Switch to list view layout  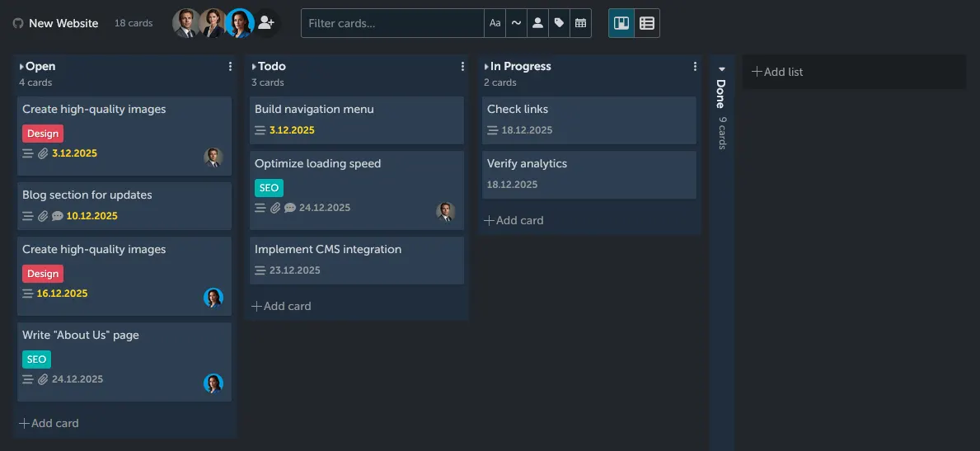647,23
